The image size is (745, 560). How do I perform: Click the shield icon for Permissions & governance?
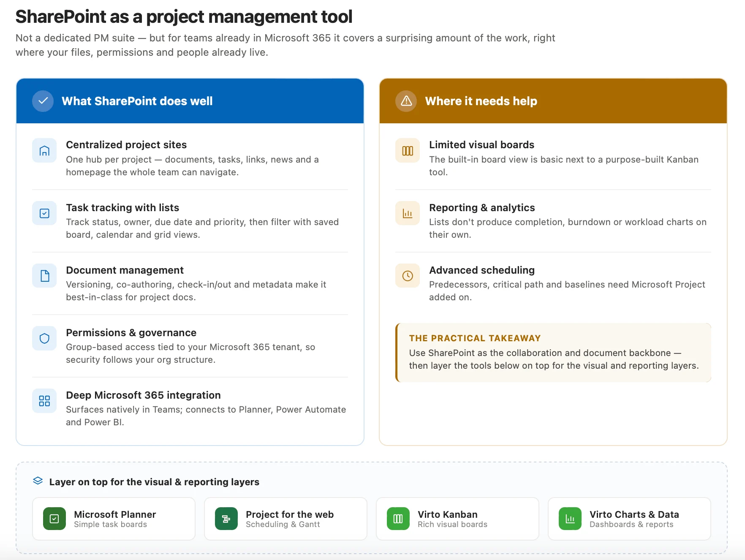click(x=44, y=338)
